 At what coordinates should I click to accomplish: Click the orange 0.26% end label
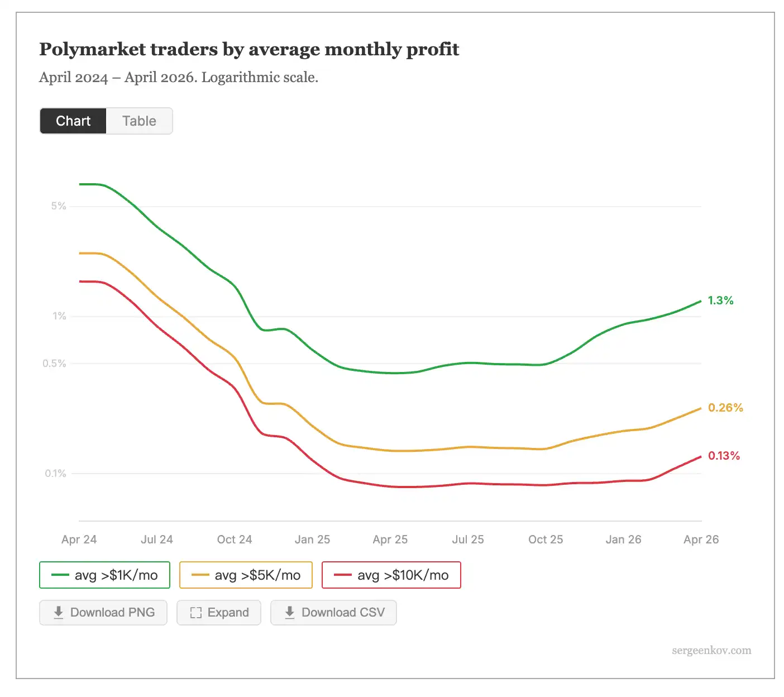tap(725, 408)
